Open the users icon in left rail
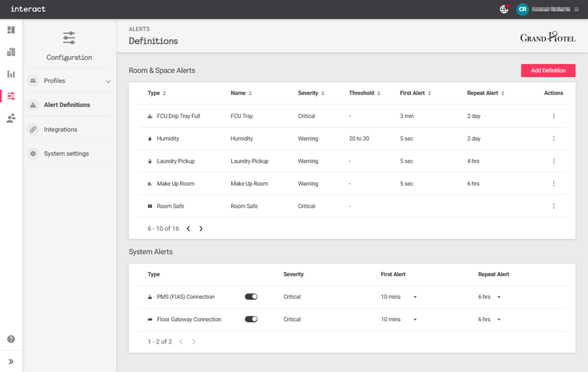 tap(11, 118)
